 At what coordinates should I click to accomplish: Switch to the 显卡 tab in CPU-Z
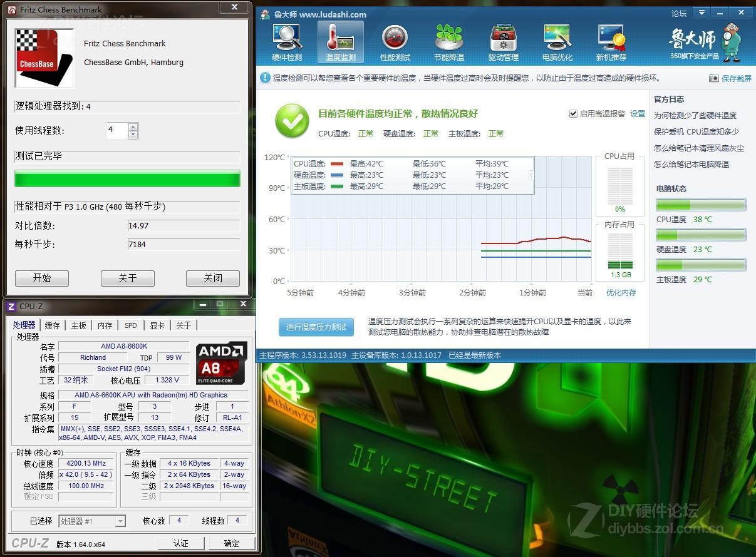tap(157, 325)
